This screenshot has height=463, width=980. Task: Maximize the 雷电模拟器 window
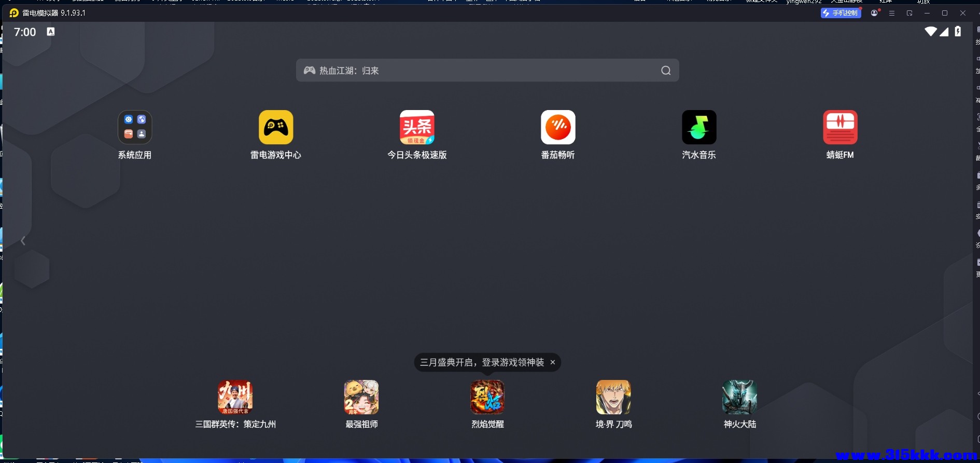945,13
